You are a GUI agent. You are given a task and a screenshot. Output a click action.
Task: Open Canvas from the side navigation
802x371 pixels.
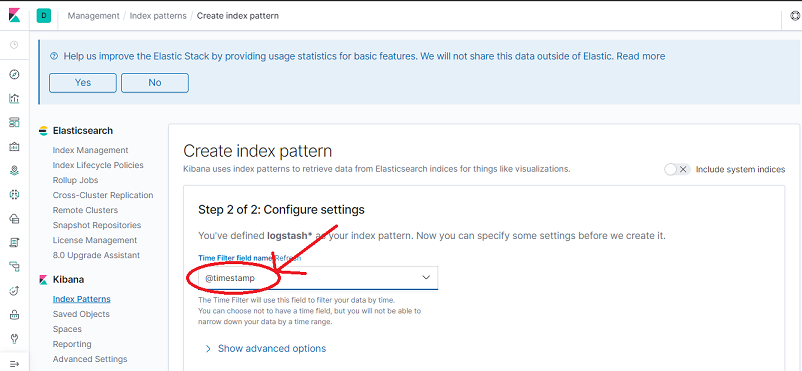click(x=14, y=147)
